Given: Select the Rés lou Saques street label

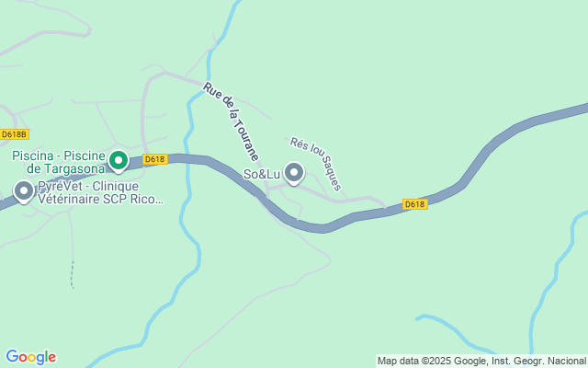Looking at the screenshot, I should tap(316, 164).
